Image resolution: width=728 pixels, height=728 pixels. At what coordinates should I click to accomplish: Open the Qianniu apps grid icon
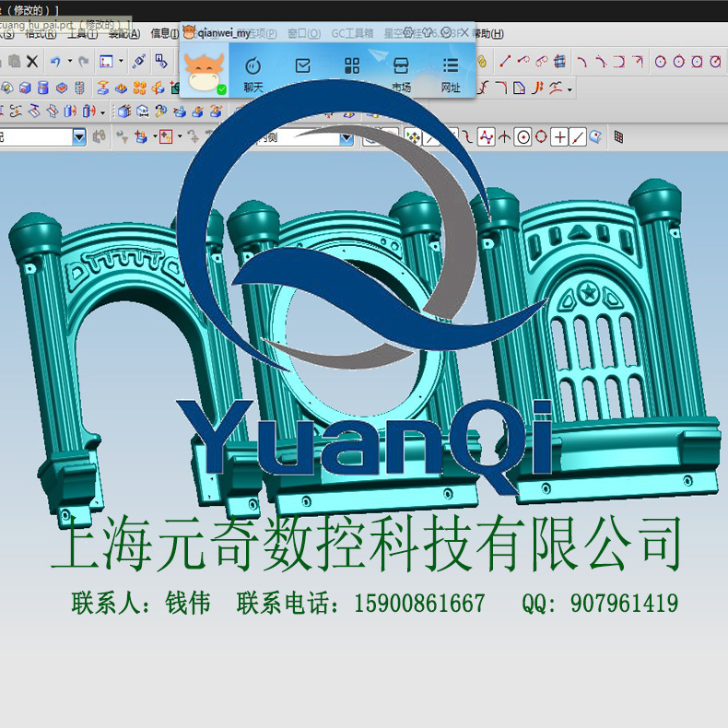click(352, 65)
